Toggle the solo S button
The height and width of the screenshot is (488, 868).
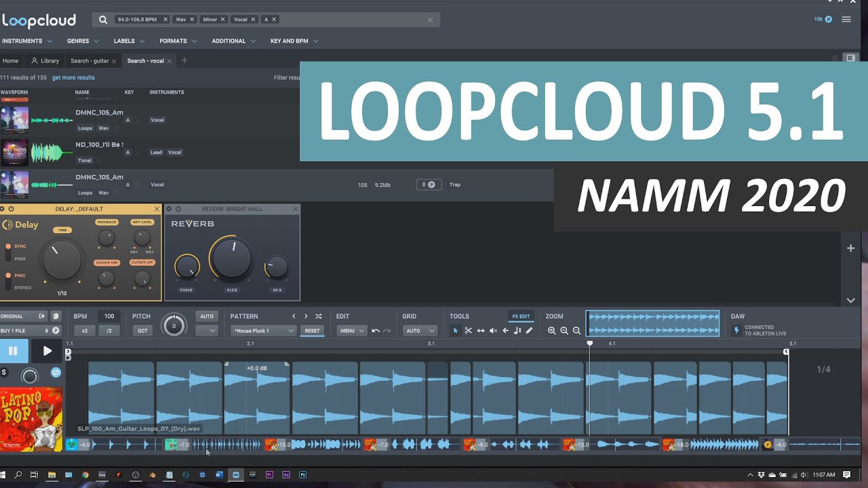tap(4, 373)
